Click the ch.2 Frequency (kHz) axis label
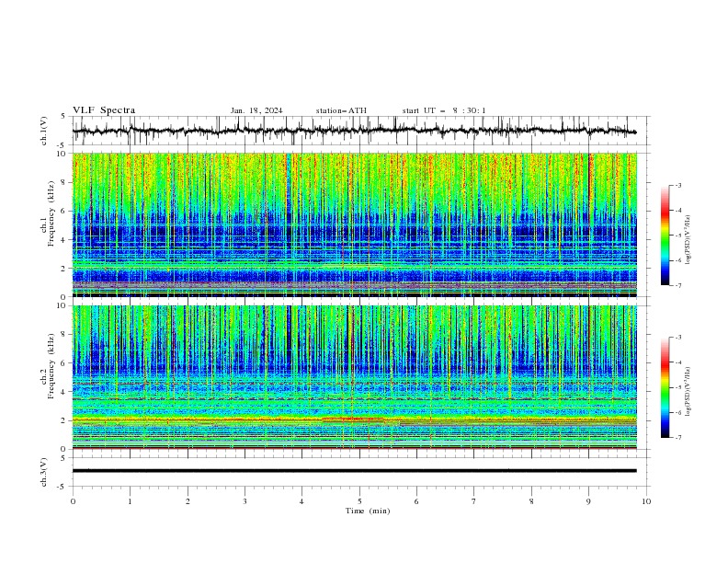 (x=48, y=366)
